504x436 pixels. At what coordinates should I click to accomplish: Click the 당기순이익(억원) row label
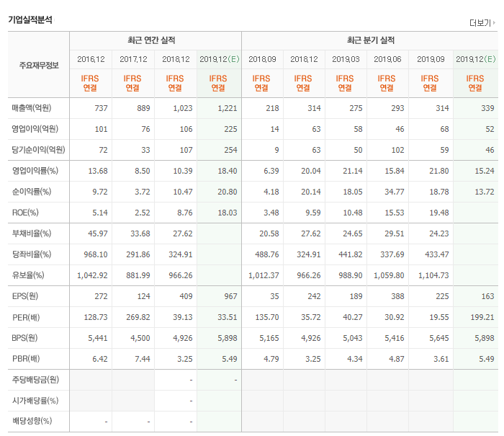coord(39,150)
